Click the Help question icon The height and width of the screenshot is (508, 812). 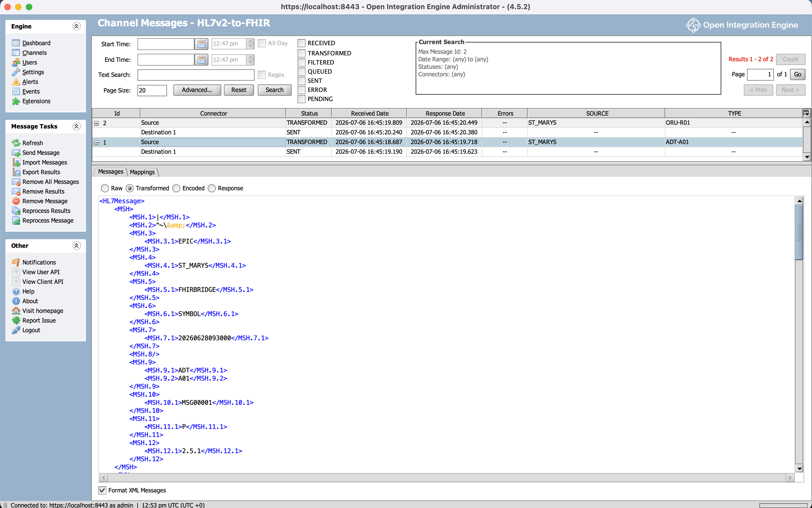tap(16, 292)
